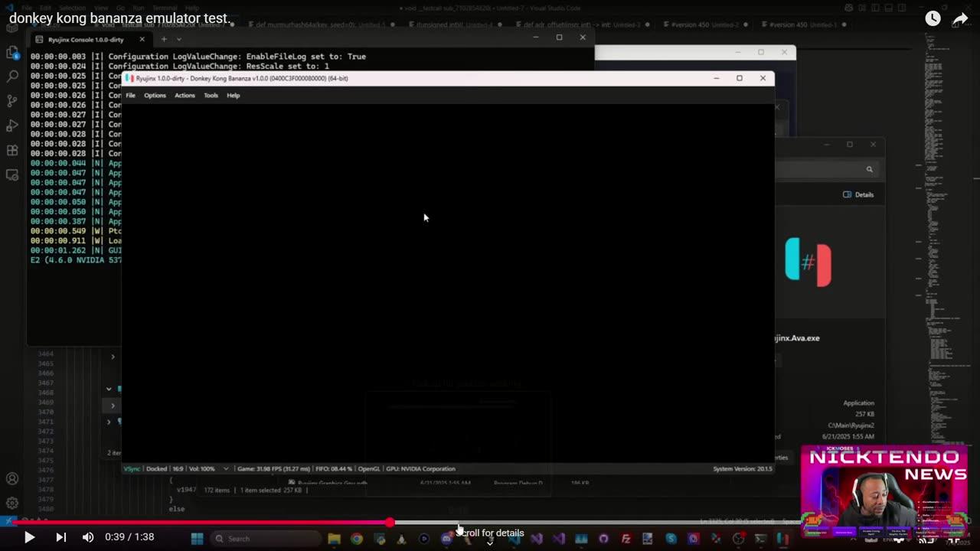This screenshot has height=551, width=980.
Task: Open VS Code Search magnifier icon
Action: pos(12,77)
